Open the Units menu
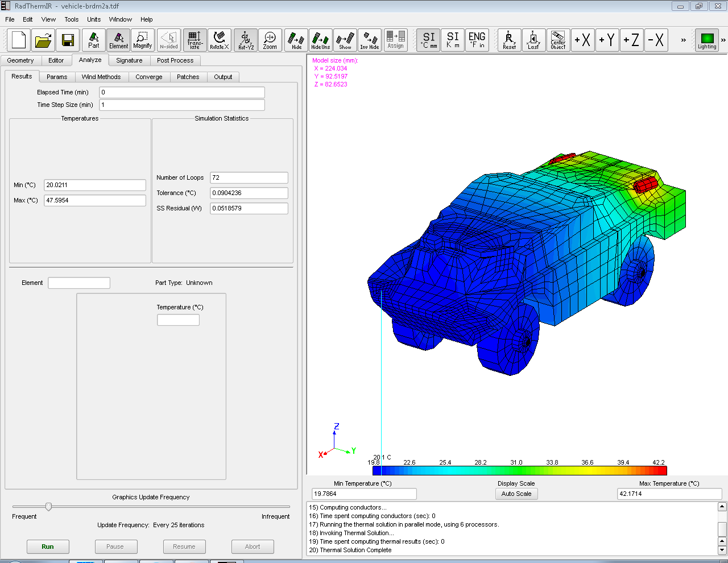This screenshot has height=563, width=728. [x=94, y=19]
